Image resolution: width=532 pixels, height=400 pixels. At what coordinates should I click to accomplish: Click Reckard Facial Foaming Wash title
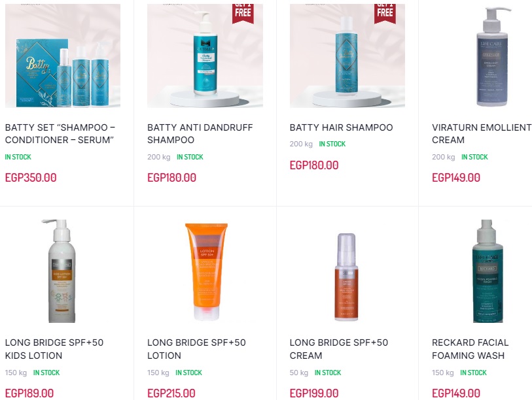click(x=470, y=349)
